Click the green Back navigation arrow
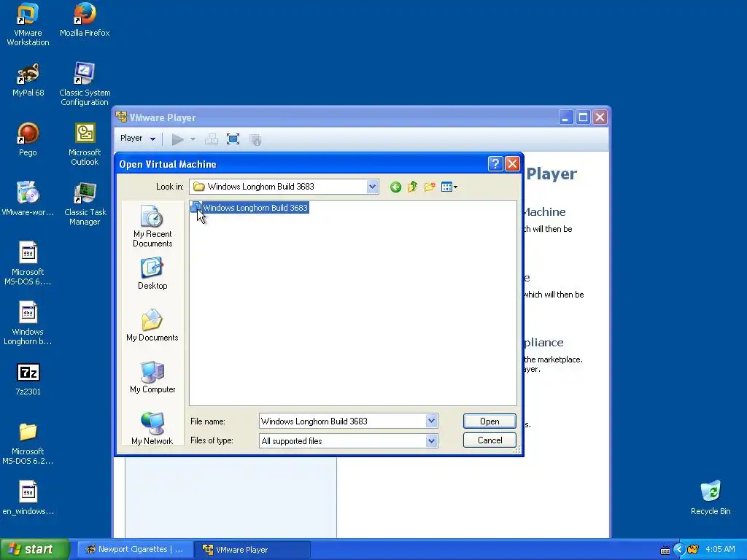The height and width of the screenshot is (560, 747). click(x=395, y=187)
